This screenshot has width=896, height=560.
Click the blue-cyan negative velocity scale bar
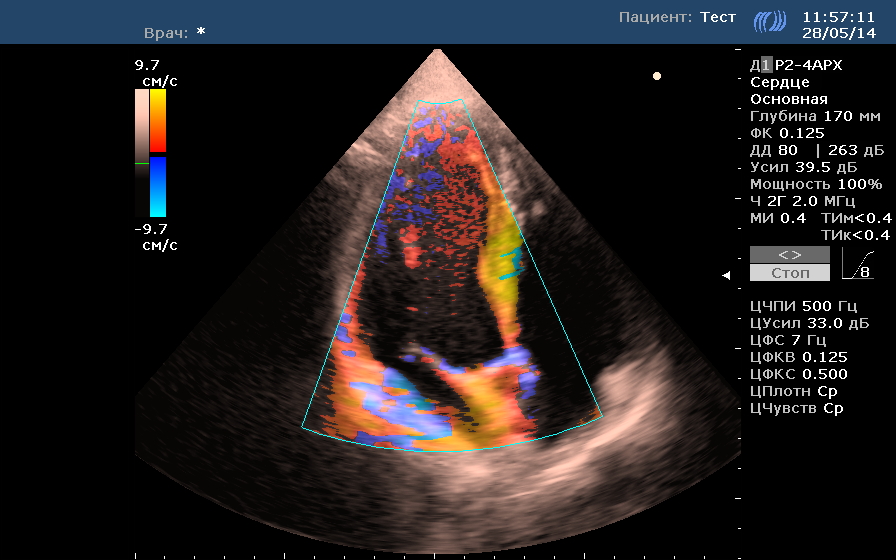[x=158, y=187]
